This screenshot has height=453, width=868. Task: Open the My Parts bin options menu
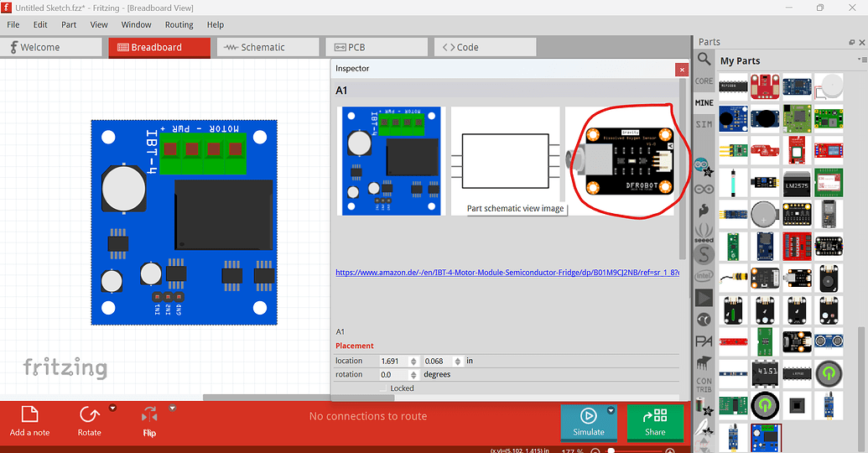coord(862,60)
